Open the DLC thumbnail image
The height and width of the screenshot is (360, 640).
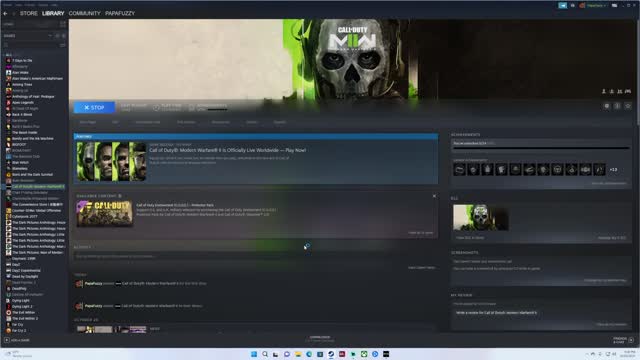click(481, 218)
